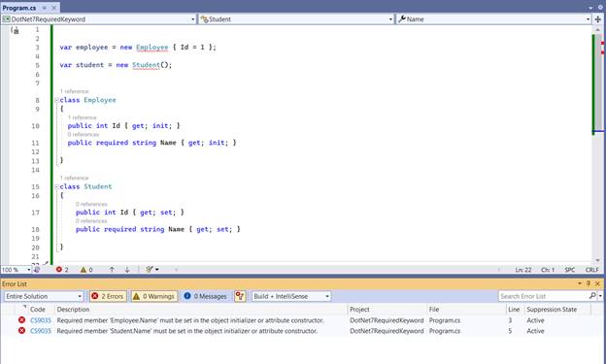Select the Program.cs document tab
Viewport: 606px width, 364px height.
[19, 8]
